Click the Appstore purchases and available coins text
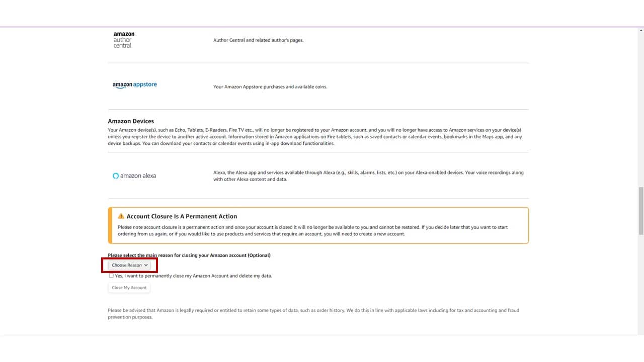The image size is (644, 362). (270, 87)
